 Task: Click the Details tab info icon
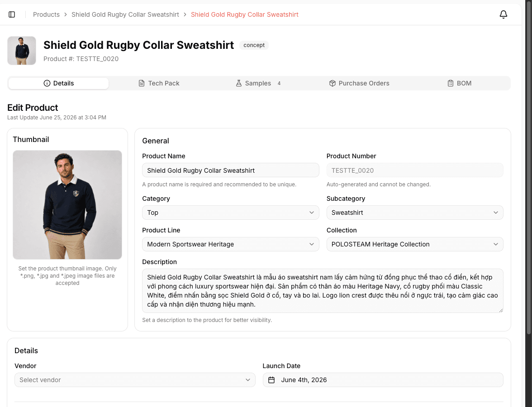click(x=47, y=83)
